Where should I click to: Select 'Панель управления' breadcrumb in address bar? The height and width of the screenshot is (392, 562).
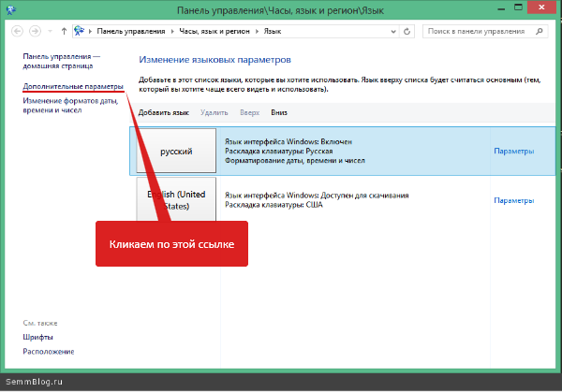pyautogui.click(x=126, y=31)
